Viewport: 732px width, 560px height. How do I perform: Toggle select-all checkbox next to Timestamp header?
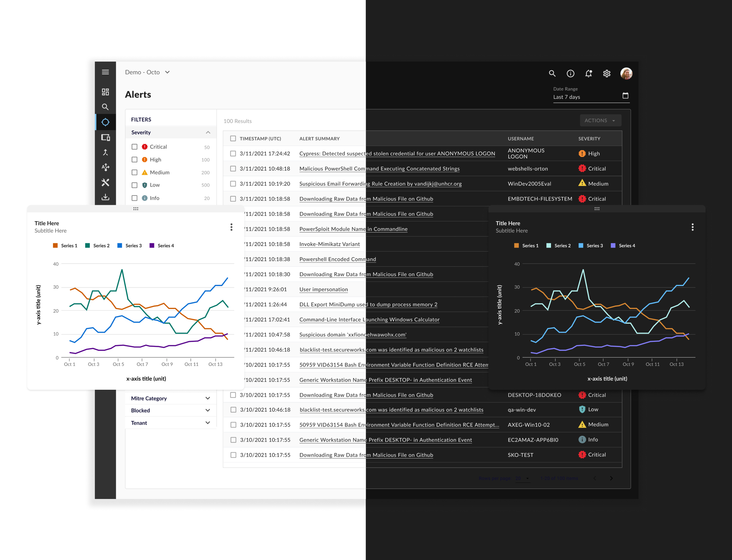coord(233,138)
